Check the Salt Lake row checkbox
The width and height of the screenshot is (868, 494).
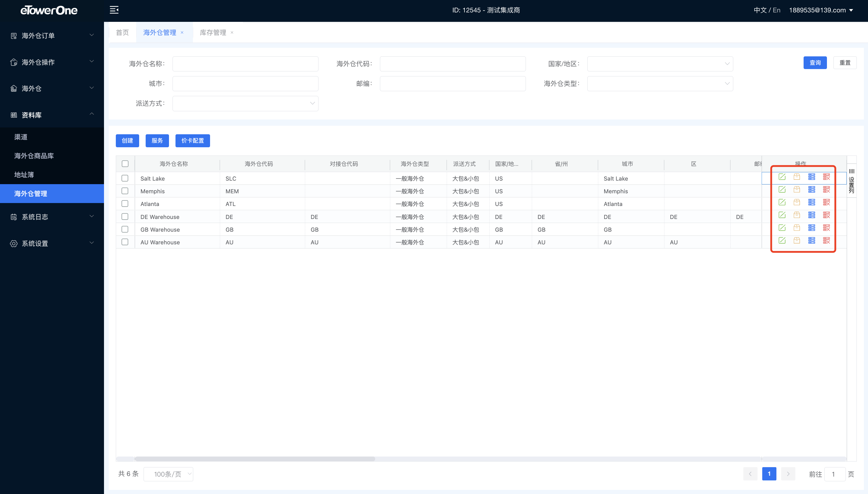click(x=125, y=178)
